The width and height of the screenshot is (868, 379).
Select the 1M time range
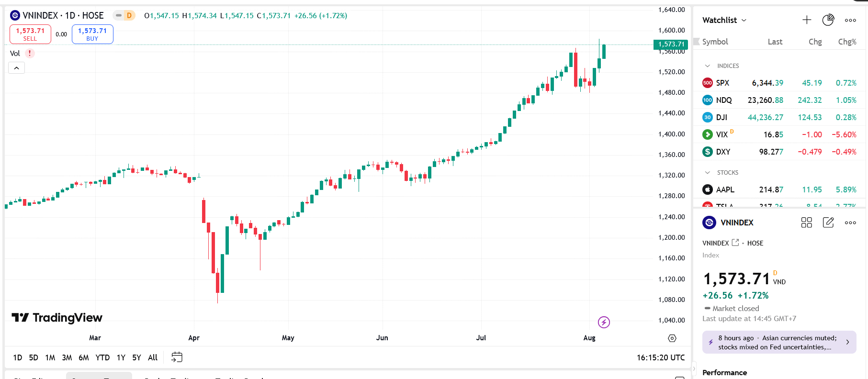click(x=50, y=357)
